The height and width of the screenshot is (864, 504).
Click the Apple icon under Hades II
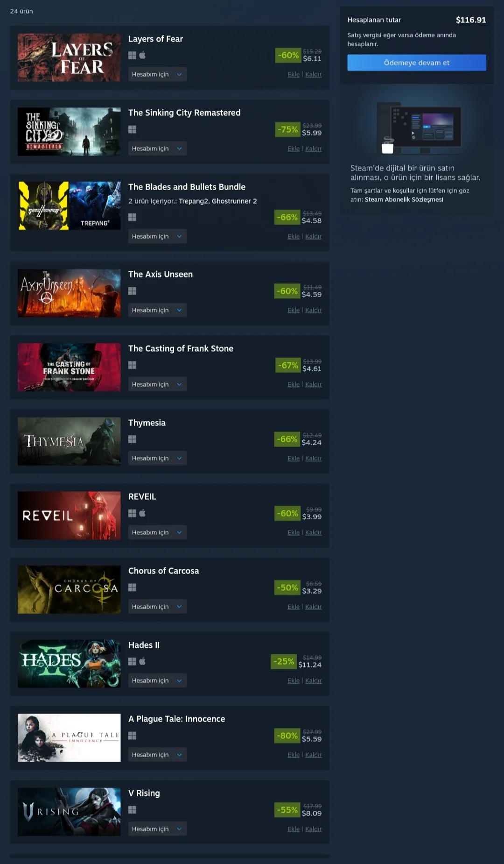click(142, 661)
